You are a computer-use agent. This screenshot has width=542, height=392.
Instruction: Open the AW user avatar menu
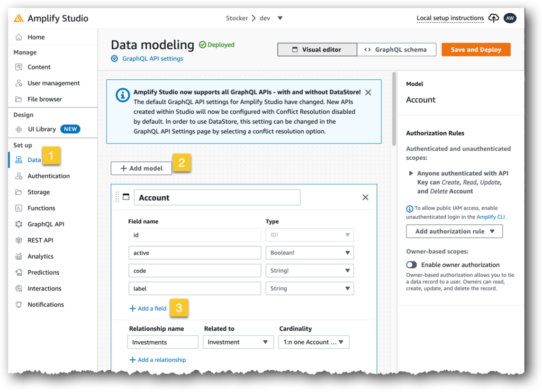[510, 18]
